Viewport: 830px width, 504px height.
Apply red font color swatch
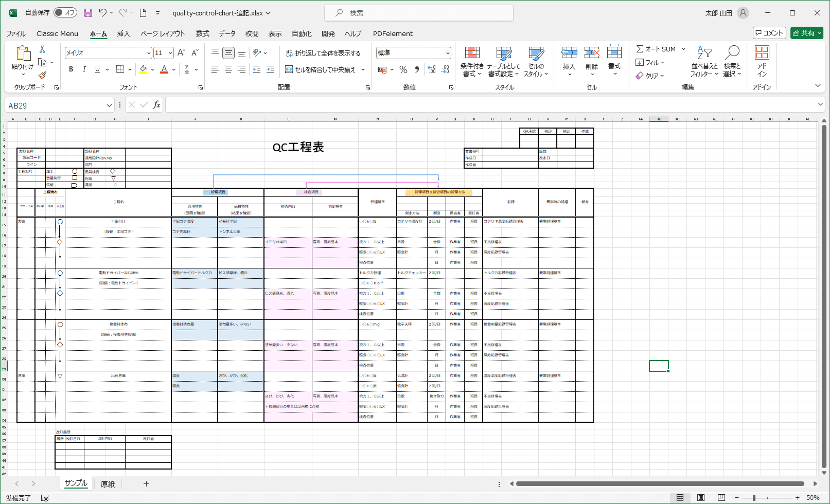[164, 69]
